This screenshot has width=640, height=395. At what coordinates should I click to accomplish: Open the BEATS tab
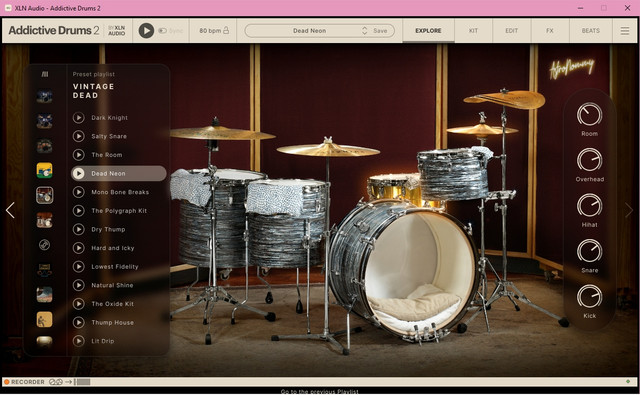pyautogui.click(x=591, y=31)
